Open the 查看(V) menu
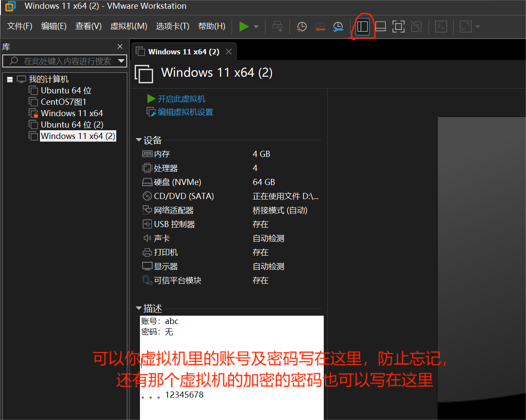526x420 pixels. pos(88,26)
